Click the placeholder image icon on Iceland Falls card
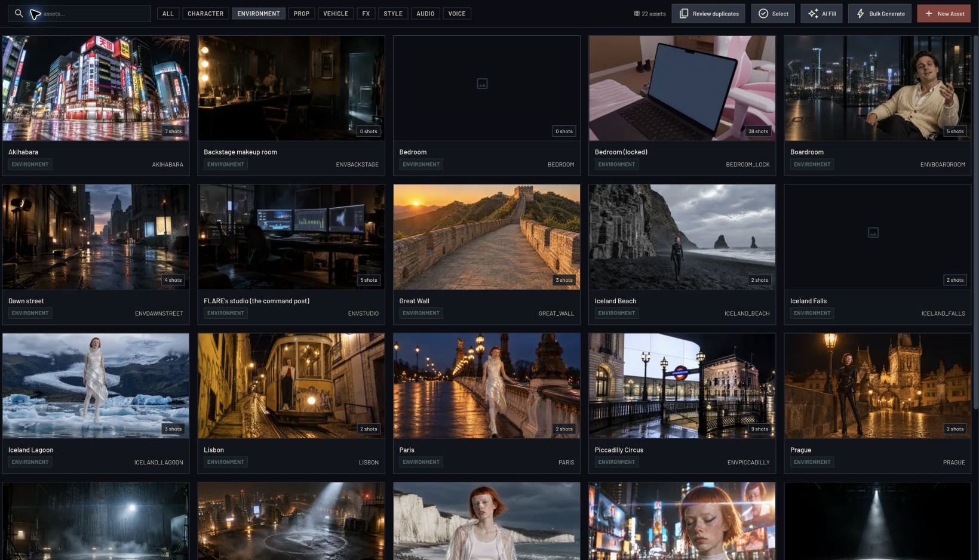This screenshot has width=979, height=560. (873, 232)
